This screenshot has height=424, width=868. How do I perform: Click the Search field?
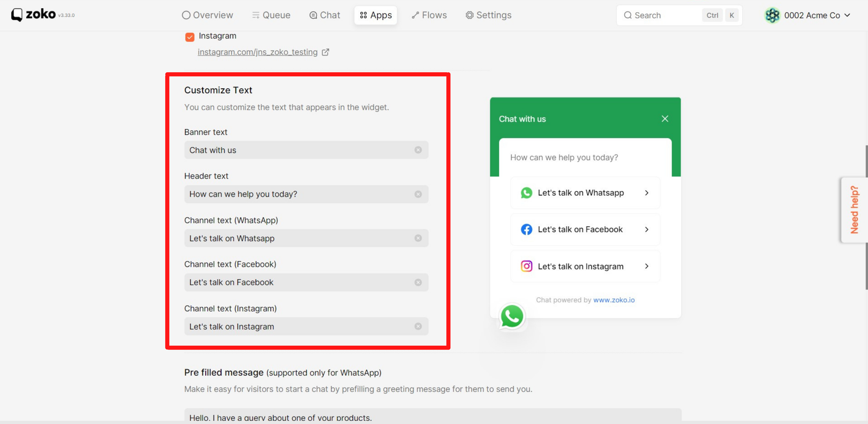tap(679, 15)
